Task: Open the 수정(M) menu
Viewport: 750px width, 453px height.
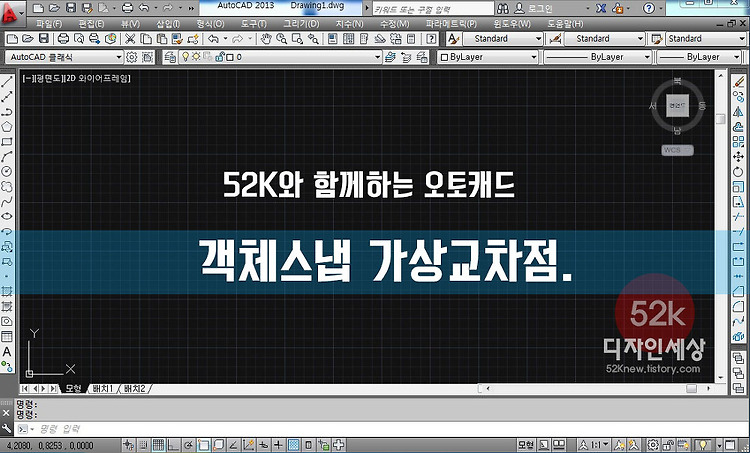Action: [395, 23]
